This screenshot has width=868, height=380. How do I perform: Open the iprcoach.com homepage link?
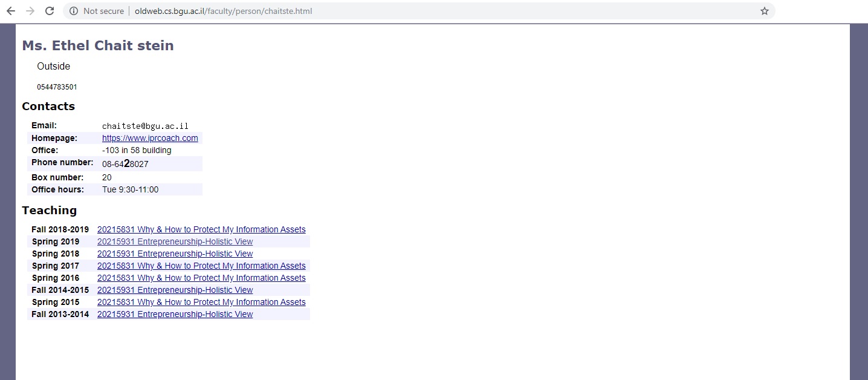(150, 138)
